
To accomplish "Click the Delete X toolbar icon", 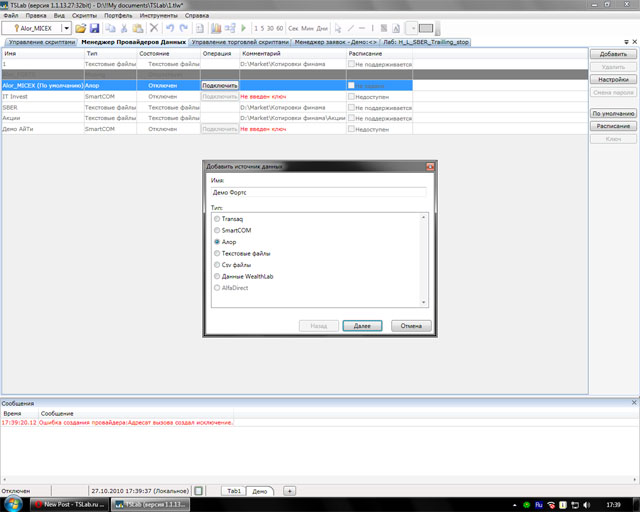I will pyautogui.click(x=154, y=28).
